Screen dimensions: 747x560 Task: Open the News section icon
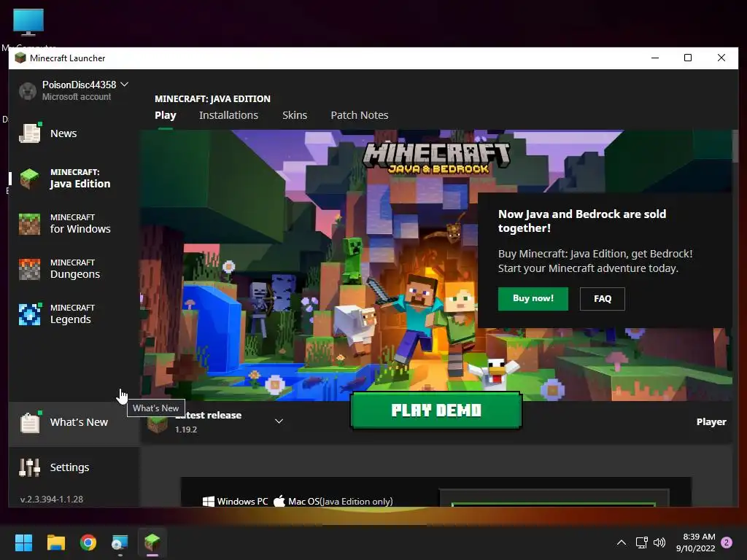pos(29,133)
